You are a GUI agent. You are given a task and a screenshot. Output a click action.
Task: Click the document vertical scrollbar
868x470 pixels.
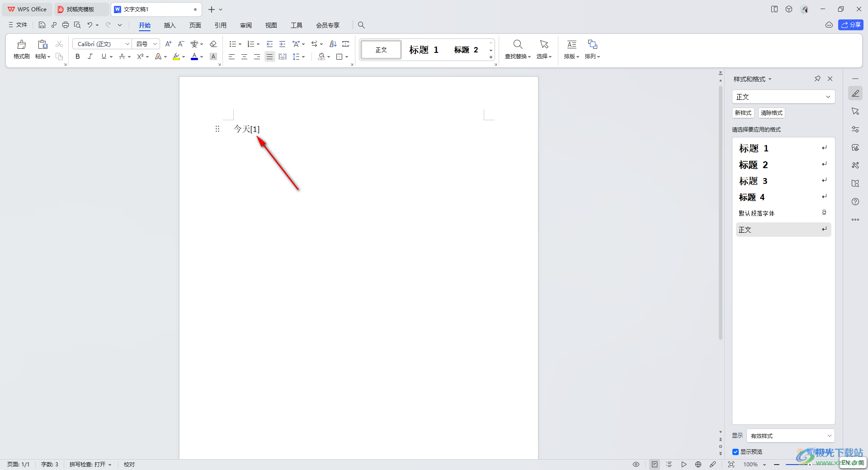pos(721,212)
